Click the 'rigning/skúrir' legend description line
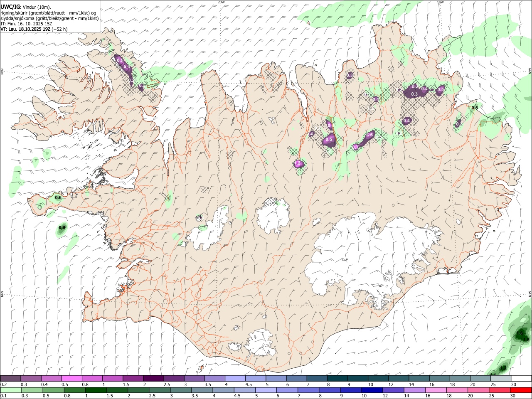The width and height of the screenshot is (532, 399). (x=49, y=13)
